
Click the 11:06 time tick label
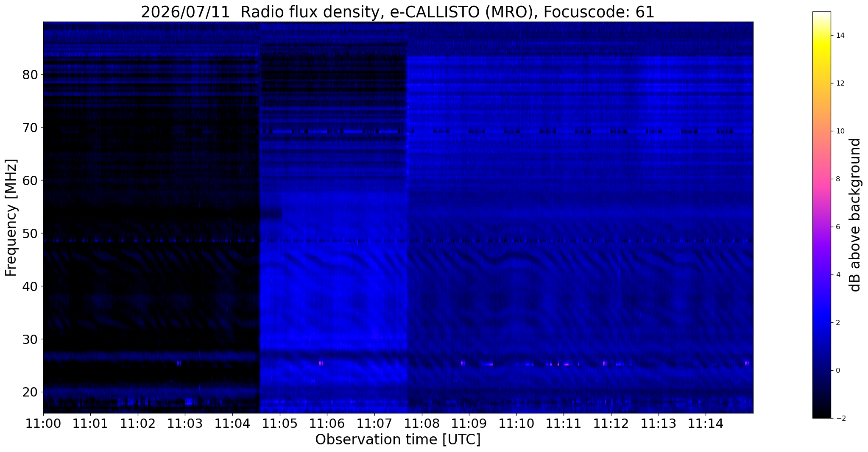(x=327, y=424)
